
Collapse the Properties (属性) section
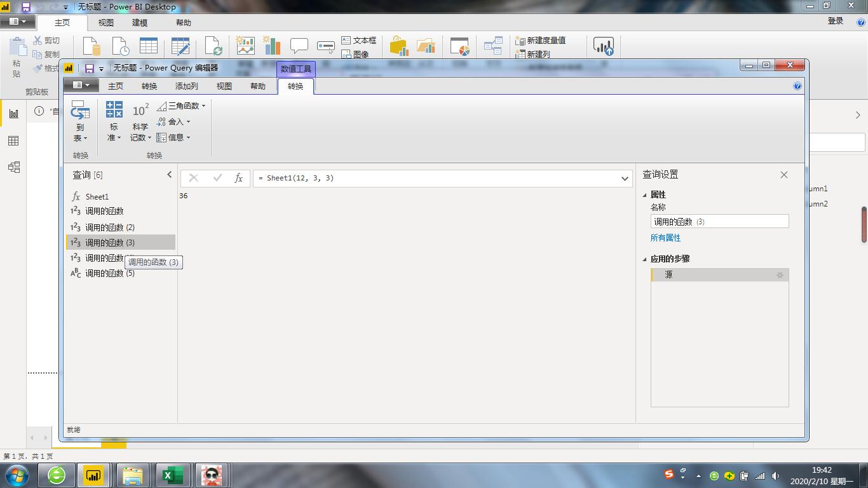(645, 195)
